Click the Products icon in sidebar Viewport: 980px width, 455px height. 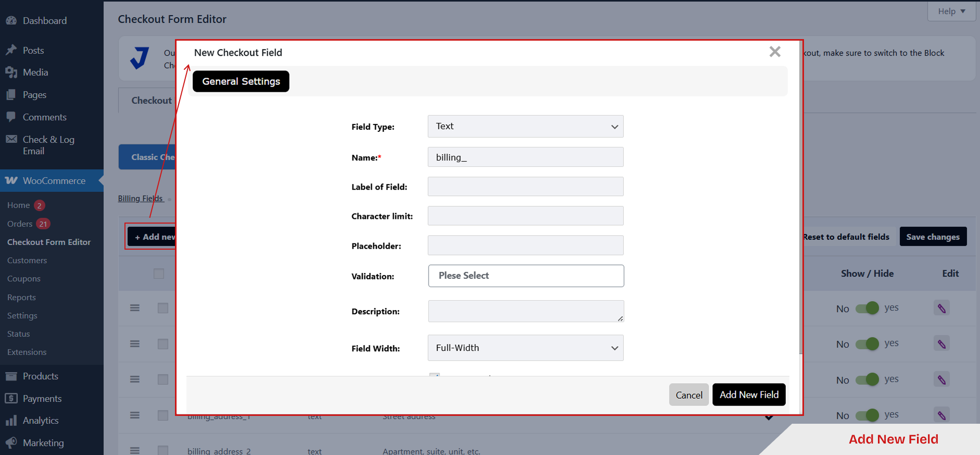tap(11, 376)
